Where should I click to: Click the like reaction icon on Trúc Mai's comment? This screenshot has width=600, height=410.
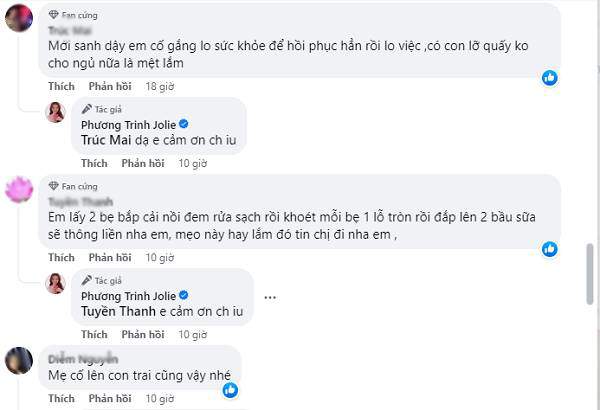point(549,77)
